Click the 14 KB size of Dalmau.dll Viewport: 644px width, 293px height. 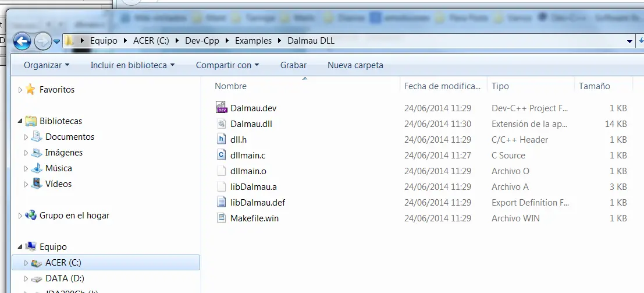coord(615,124)
